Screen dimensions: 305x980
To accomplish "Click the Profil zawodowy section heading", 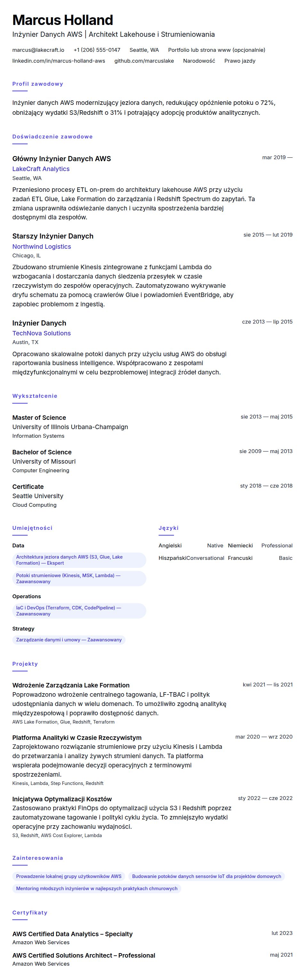I will point(38,84).
